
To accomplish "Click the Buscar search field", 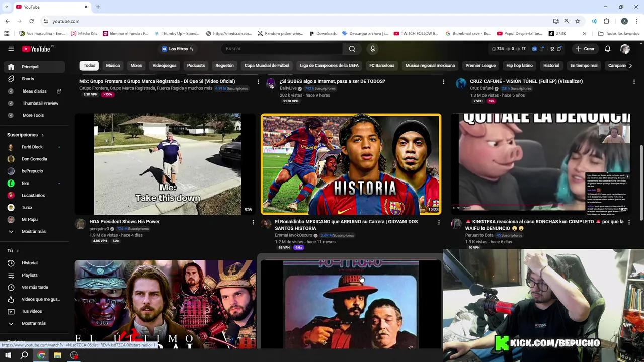I will tap(282, 49).
